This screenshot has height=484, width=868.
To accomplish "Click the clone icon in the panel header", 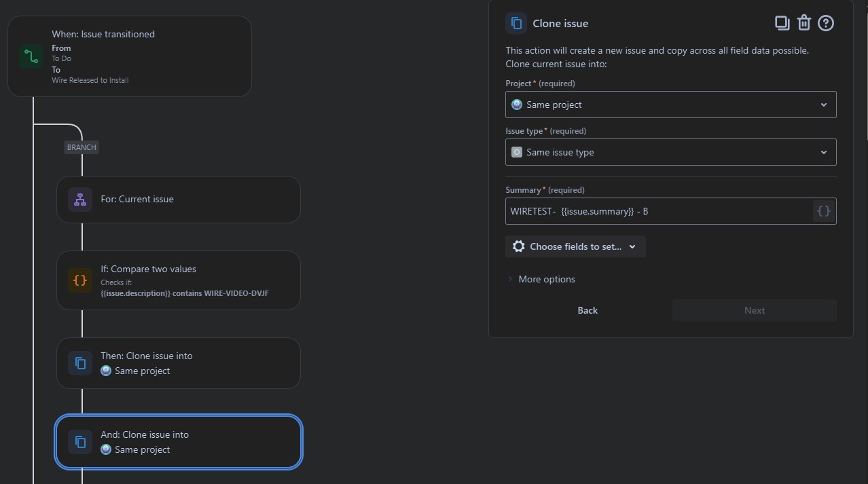I will point(516,22).
